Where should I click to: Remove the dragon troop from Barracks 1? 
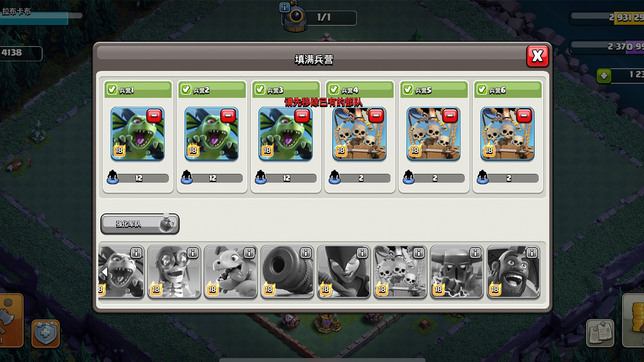[154, 116]
